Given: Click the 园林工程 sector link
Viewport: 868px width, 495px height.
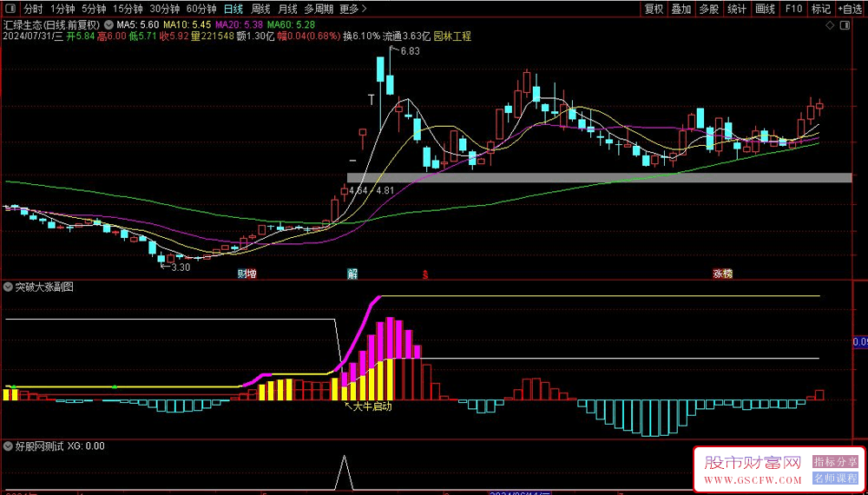Looking at the screenshot, I should click(x=451, y=36).
